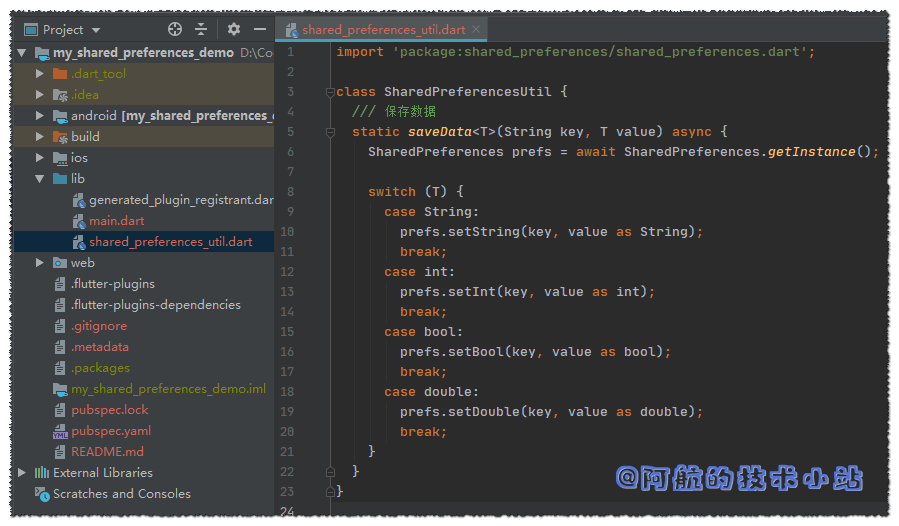
Task: Collapse the lib folder
Action: [x=40, y=178]
